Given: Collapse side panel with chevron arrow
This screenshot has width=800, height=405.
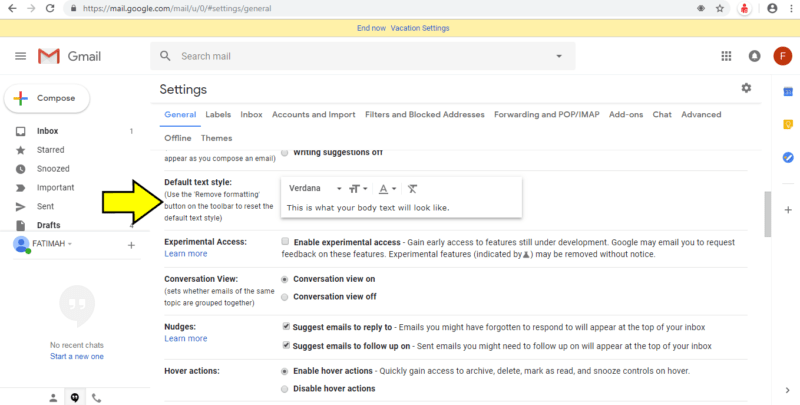Looking at the screenshot, I should point(788,390).
